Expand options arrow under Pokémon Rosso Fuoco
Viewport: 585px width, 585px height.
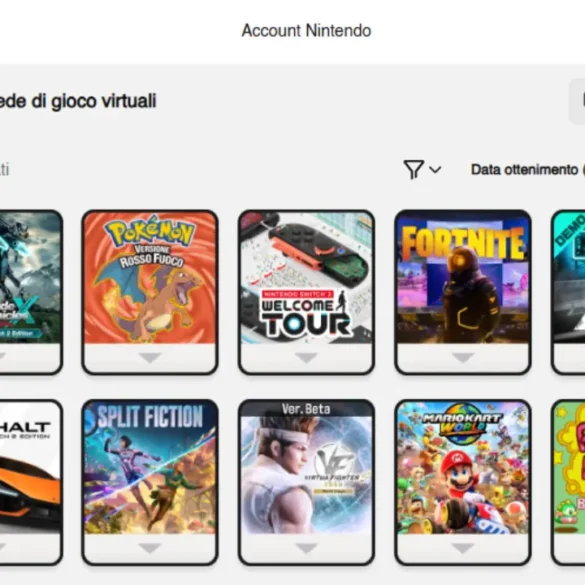click(150, 358)
